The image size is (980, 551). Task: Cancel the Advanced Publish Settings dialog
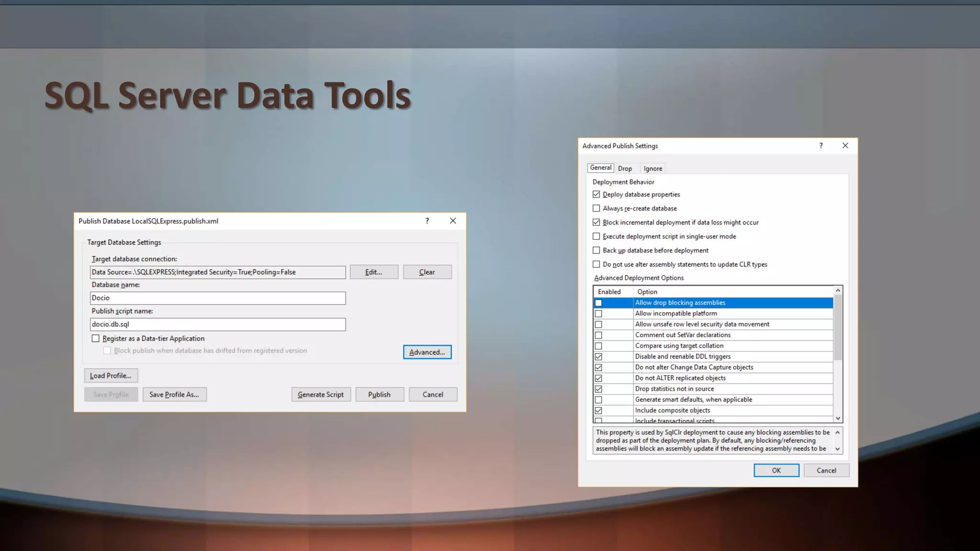click(x=826, y=470)
